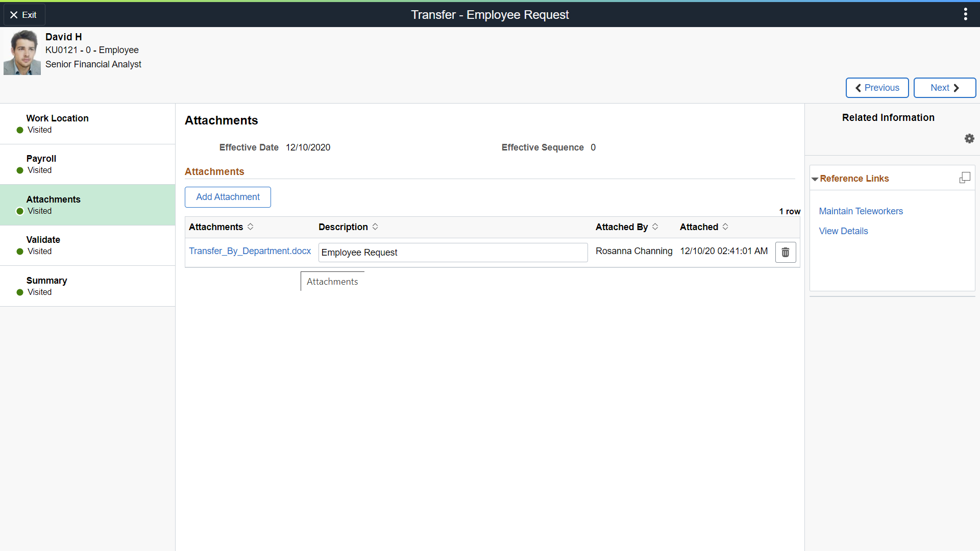The height and width of the screenshot is (551, 980).
Task: Open the Related Information settings gear
Action: (x=969, y=139)
